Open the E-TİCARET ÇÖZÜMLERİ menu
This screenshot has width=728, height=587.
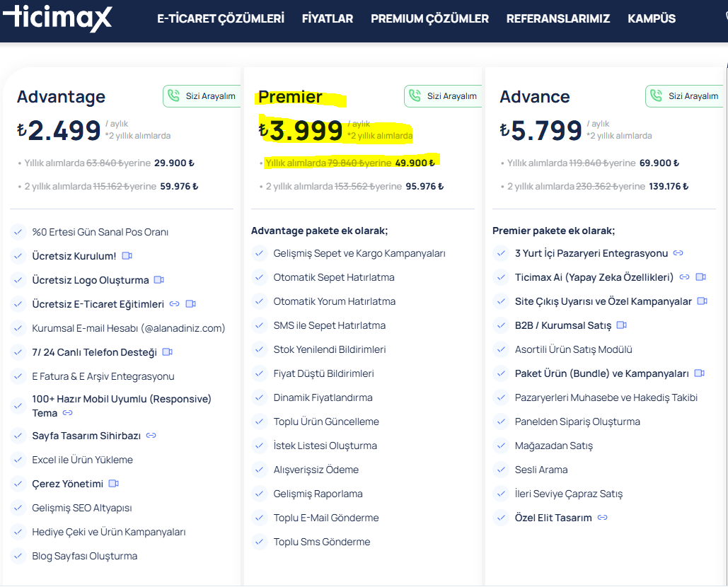221,18
